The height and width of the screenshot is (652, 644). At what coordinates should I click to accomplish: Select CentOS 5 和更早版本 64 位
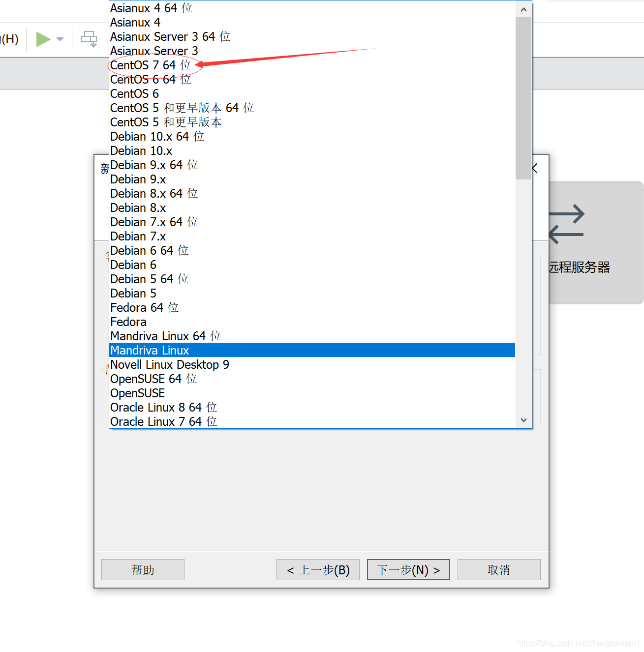(x=312, y=108)
